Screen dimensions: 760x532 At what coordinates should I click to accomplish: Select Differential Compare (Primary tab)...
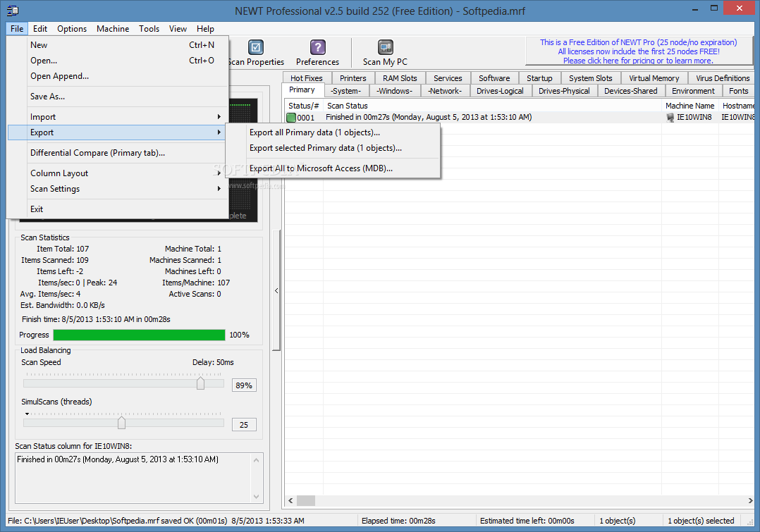pos(117,153)
